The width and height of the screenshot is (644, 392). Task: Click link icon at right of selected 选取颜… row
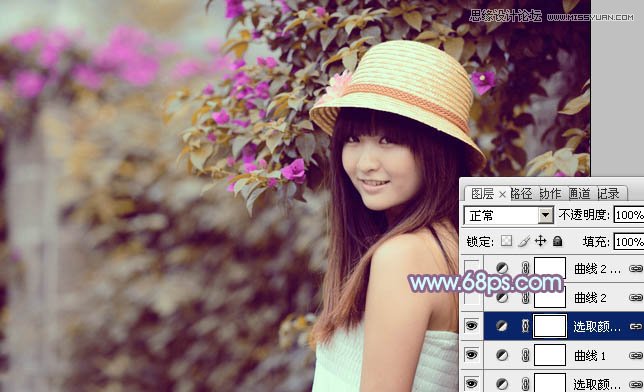(x=636, y=326)
